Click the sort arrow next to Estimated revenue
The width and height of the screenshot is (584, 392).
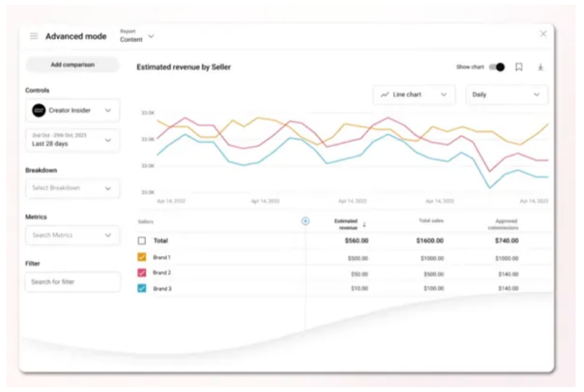[x=364, y=224]
